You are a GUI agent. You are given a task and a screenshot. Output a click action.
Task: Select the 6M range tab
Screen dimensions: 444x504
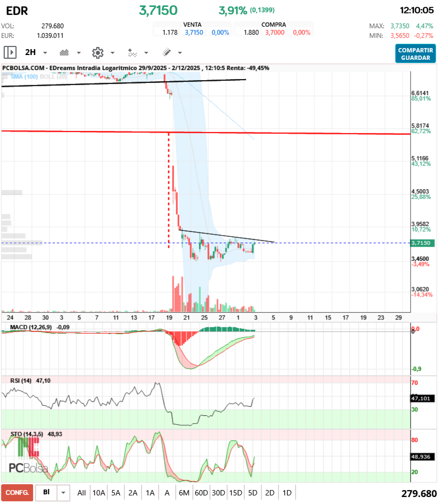[184, 493]
